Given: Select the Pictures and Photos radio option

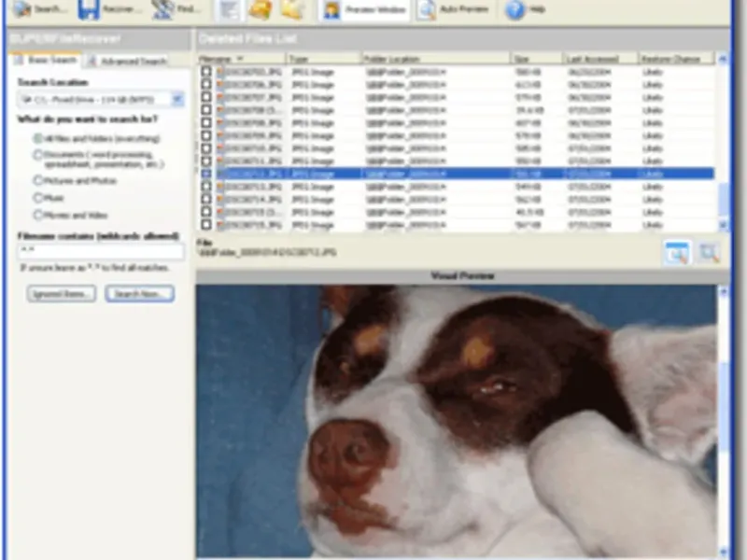Looking at the screenshot, I should (37, 180).
